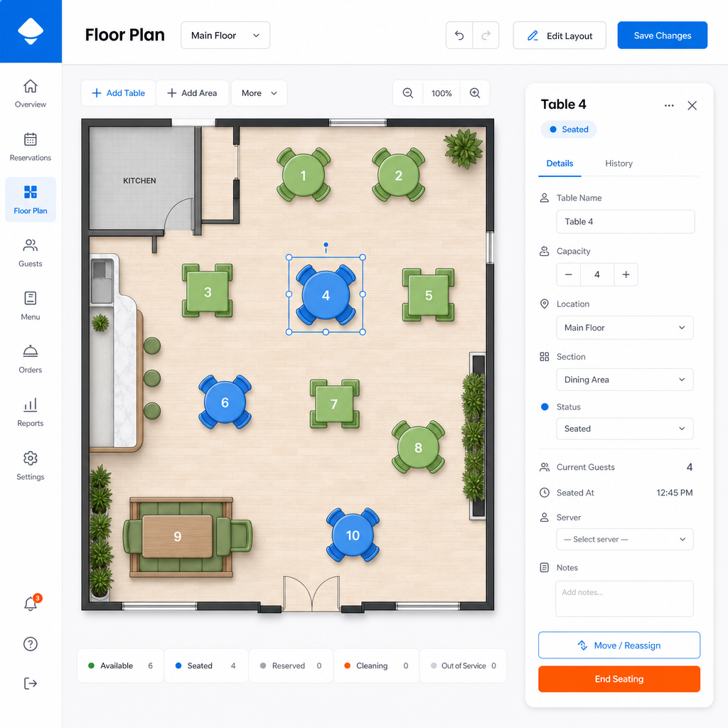Click the Out of Service legend
728x728 pixels.
(x=463, y=665)
